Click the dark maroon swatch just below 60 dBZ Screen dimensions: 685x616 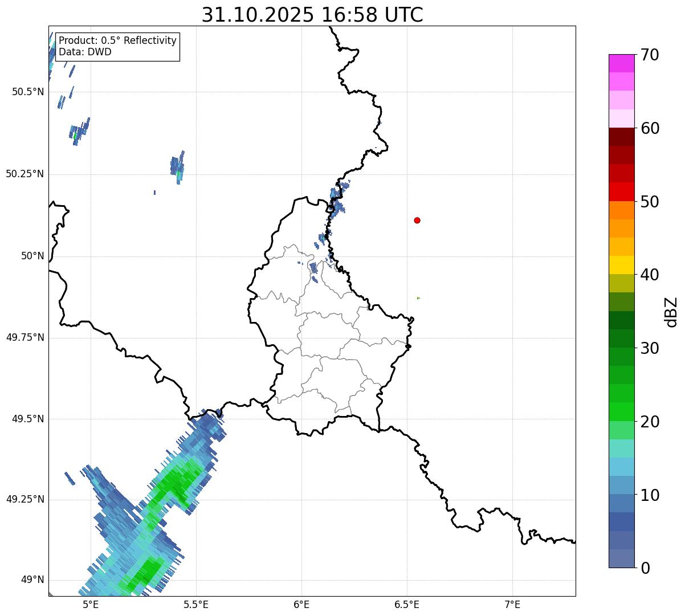click(x=621, y=137)
